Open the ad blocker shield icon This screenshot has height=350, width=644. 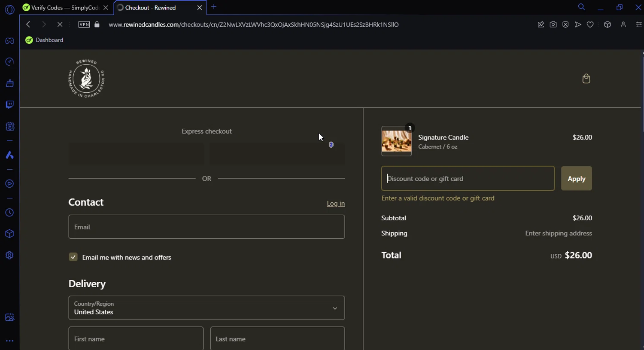click(x=565, y=24)
